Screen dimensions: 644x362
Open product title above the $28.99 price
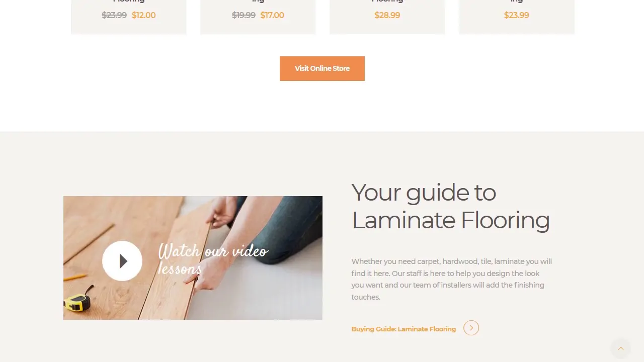[x=387, y=2]
